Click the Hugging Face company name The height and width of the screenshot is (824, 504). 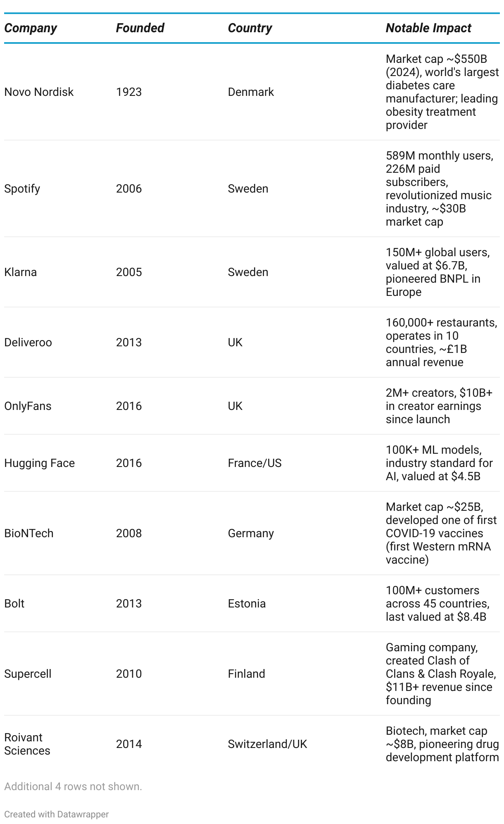[x=39, y=463]
